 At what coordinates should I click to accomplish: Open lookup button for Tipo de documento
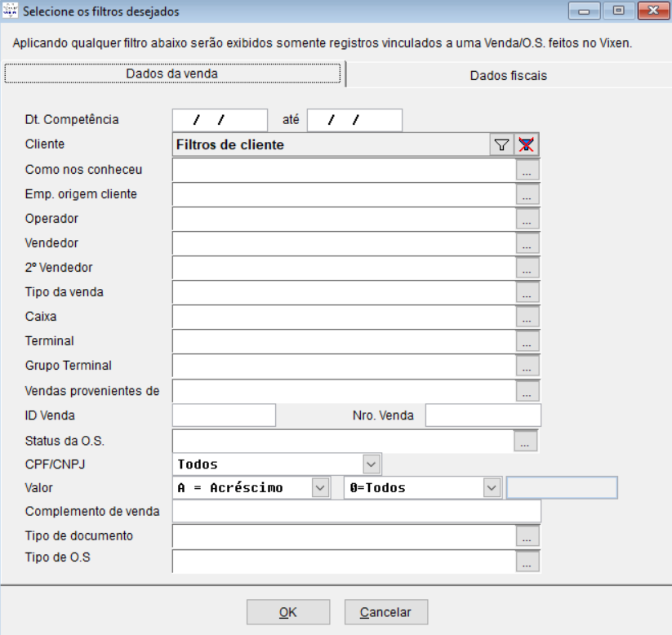pos(527,535)
